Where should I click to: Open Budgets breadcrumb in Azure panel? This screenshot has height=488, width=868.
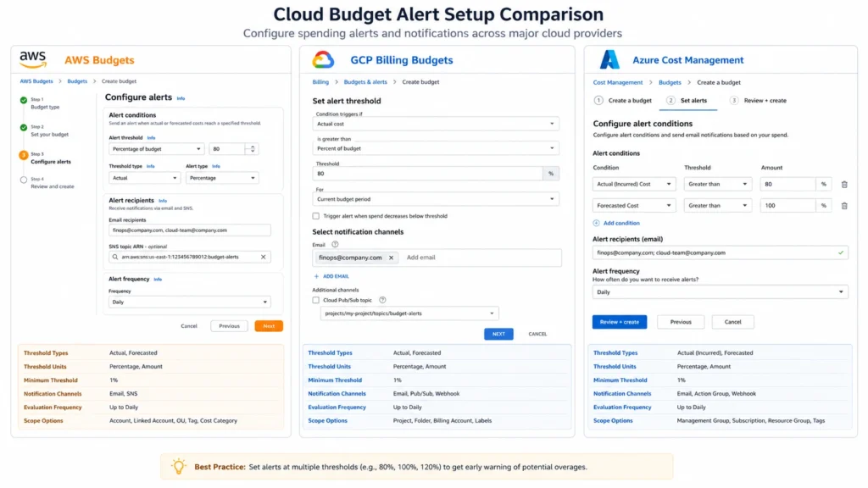click(670, 82)
